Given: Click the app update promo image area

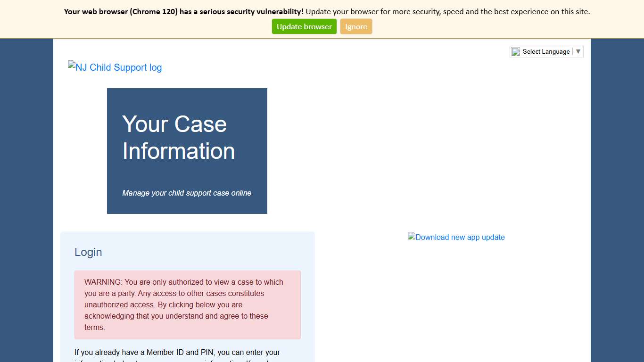Looking at the screenshot, I should (x=456, y=237).
